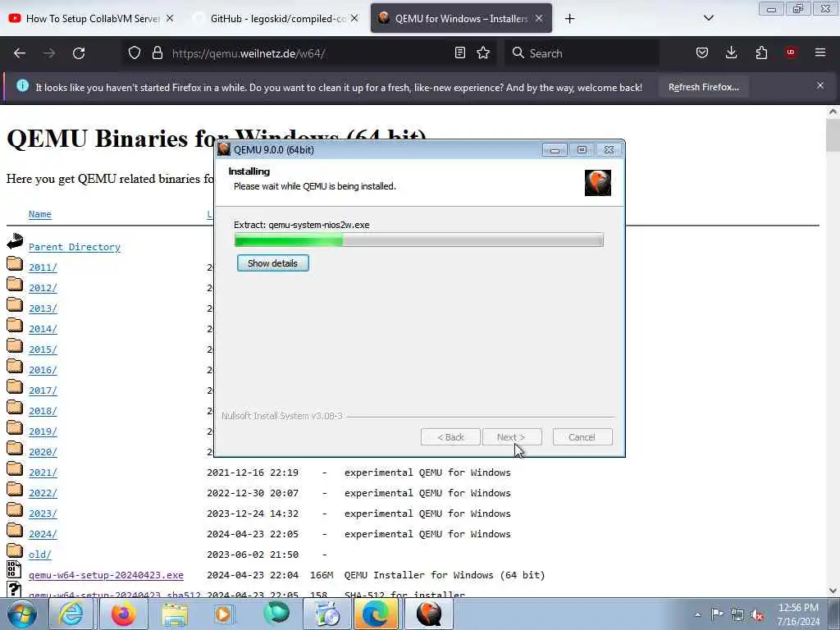Open the 2016/ folder link
The image size is (840, 630).
click(x=43, y=370)
